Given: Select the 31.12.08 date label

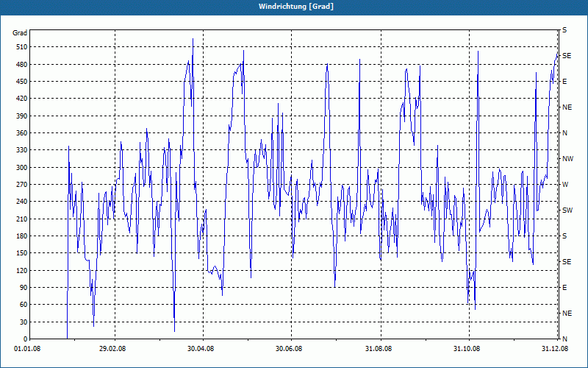Looking at the screenshot, I should pos(553,348).
